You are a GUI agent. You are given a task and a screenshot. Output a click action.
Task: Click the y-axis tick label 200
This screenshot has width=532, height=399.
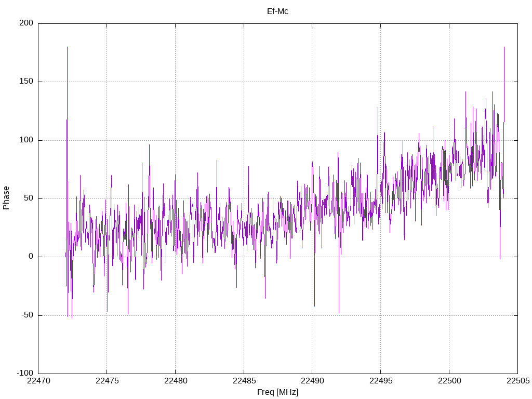click(26, 23)
